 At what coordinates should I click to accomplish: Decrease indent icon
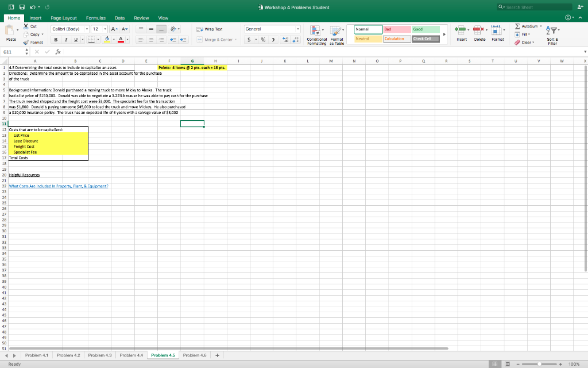tap(173, 40)
